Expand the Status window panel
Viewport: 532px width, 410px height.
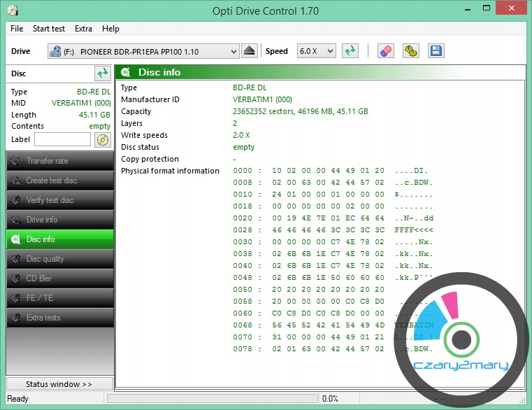[59, 384]
